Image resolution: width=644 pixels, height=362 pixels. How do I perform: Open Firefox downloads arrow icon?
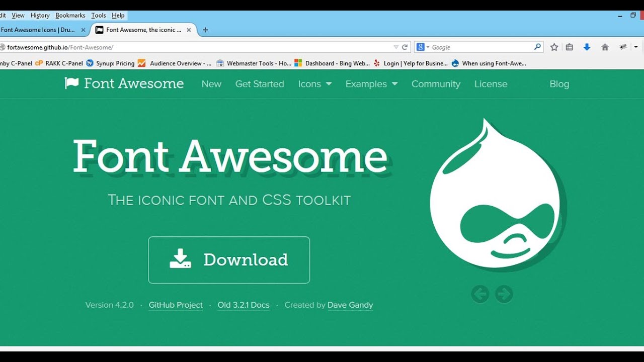(587, 47)
